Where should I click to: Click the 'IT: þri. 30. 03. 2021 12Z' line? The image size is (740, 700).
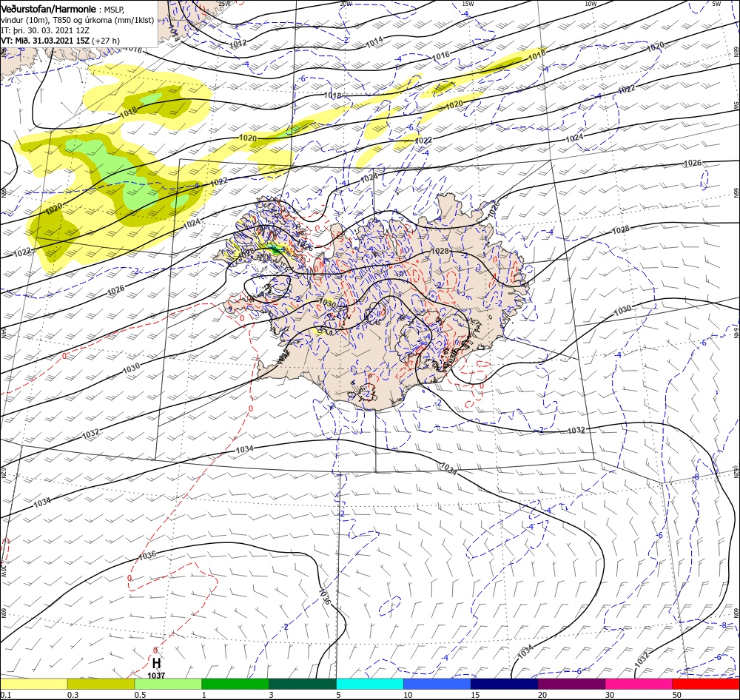click(46, 30)
